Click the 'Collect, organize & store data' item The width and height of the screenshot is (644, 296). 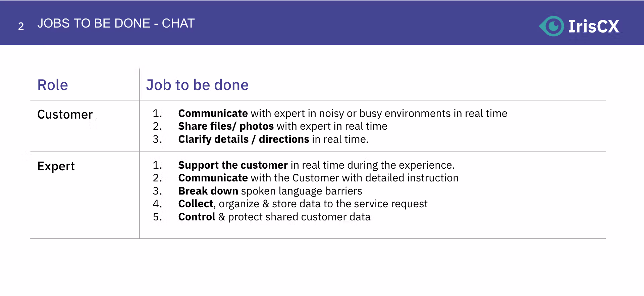(303, 204)
